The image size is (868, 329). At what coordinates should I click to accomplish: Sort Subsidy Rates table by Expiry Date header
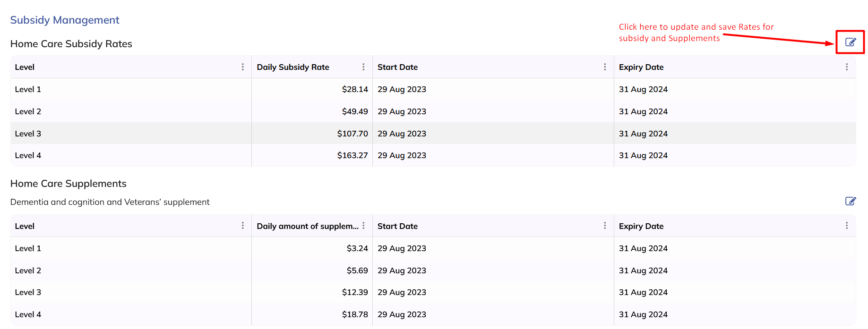pyautogui.click(x=641, y=67)
